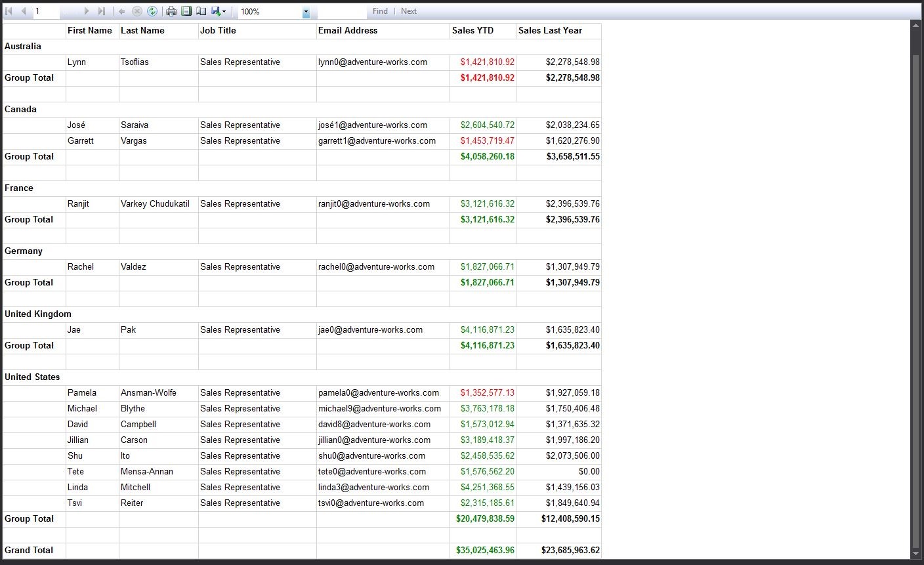Image resolution: width=924 pixels, height=565 pixels.
Task: Click the back to parent report arrow
Action: (x=122, y=11)
